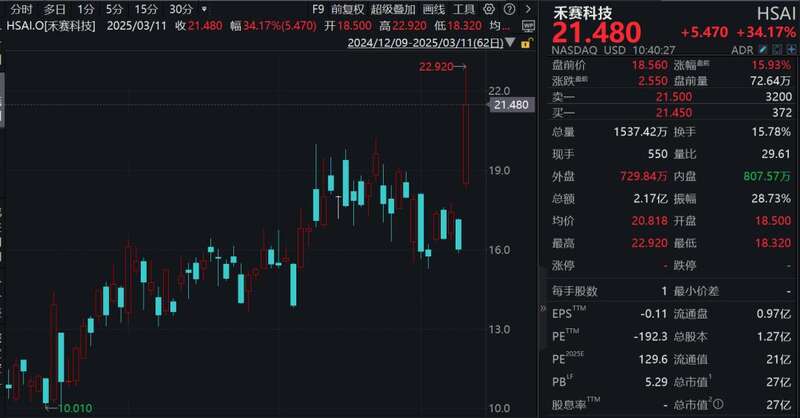Click the edit pencil icon beside ADR
This screenshot has height=418, width=800.
(x=763, y=50)
